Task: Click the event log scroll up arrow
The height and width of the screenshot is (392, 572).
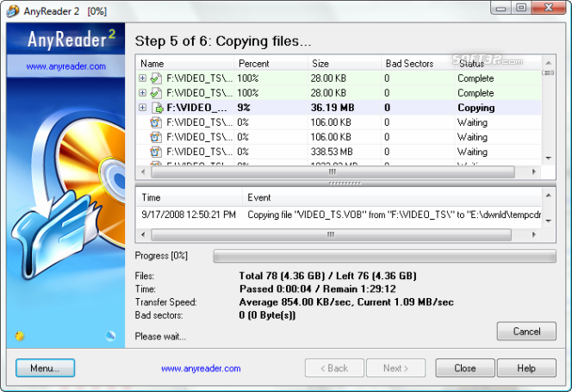Action: pos(548,196)
